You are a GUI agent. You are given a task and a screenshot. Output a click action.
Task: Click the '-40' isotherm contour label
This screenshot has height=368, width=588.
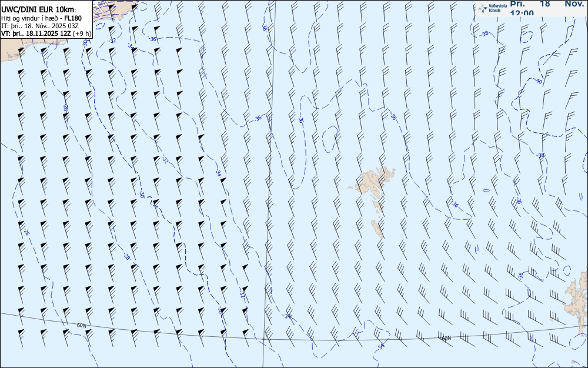coord(538,81)
